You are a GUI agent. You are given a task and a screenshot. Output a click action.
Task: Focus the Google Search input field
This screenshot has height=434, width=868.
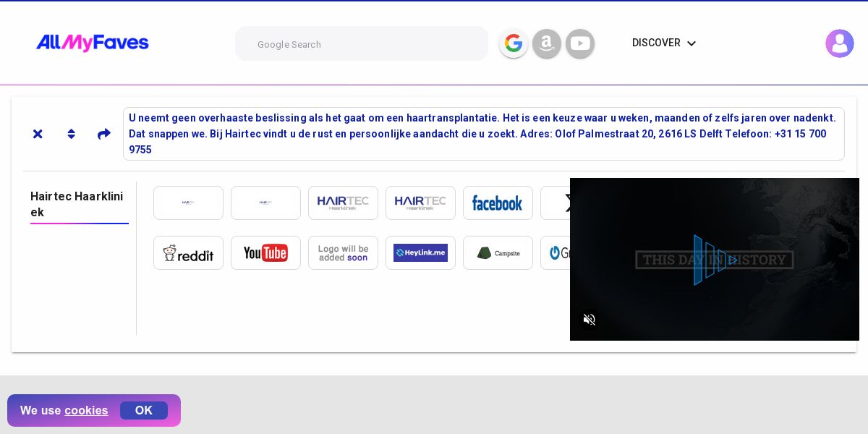(362, 44)
